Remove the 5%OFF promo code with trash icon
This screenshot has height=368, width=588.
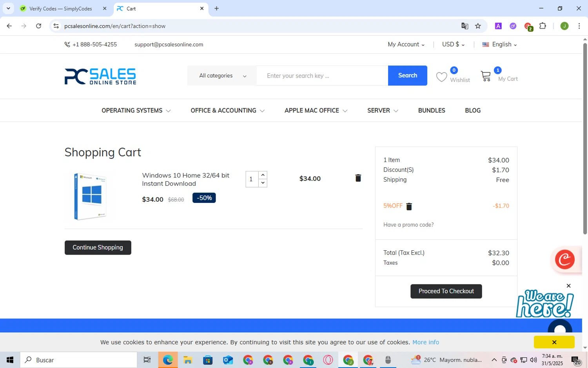(x=409, y=206)
